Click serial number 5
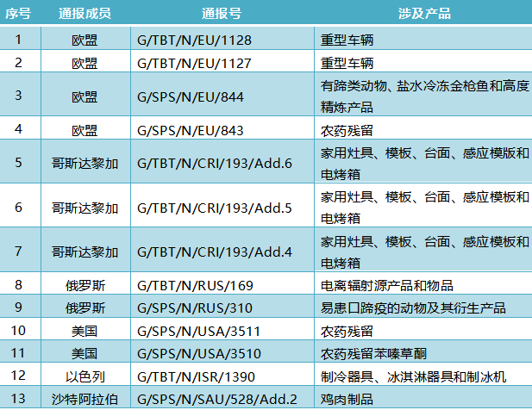The width and height of the screenshot is (532, 410). [x=18, y=163]
